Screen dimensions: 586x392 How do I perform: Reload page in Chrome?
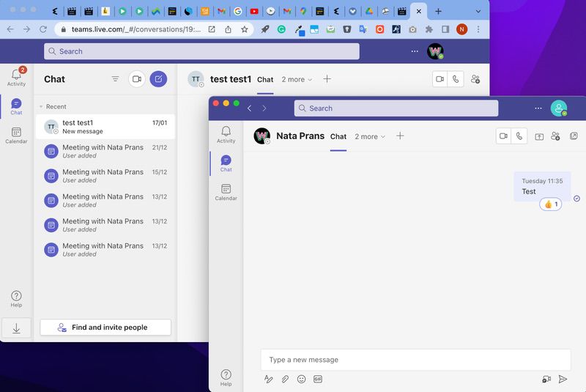click(x=43, y=29)
